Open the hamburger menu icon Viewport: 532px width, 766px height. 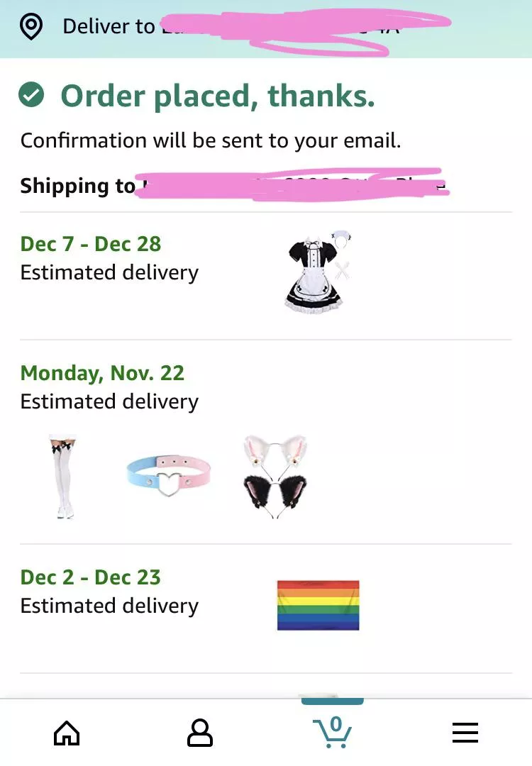click(x=465, y=733)
